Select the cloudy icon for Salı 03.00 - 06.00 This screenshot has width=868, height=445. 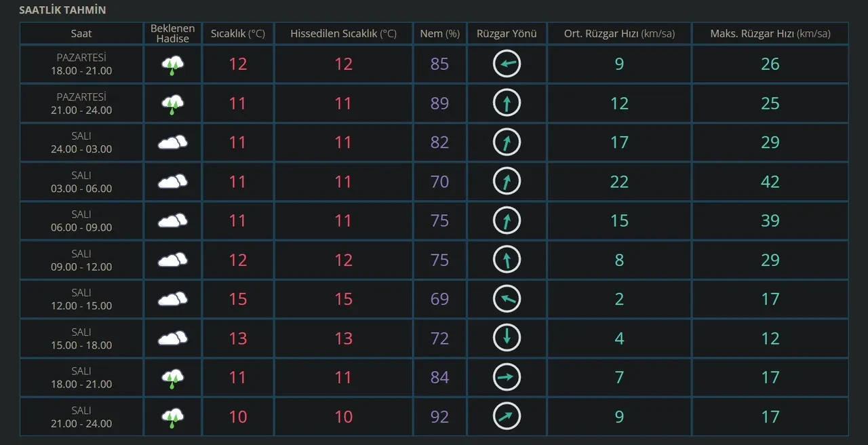172,182
